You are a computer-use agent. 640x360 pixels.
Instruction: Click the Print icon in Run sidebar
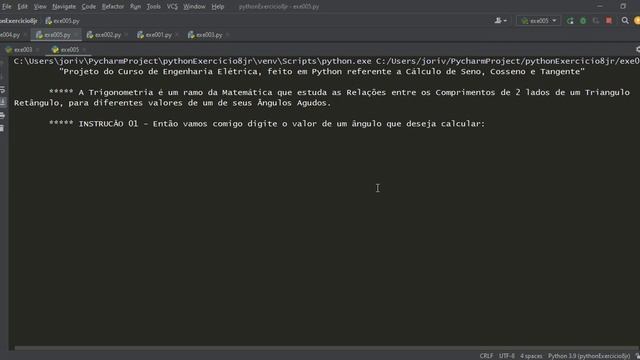(3, 116)
